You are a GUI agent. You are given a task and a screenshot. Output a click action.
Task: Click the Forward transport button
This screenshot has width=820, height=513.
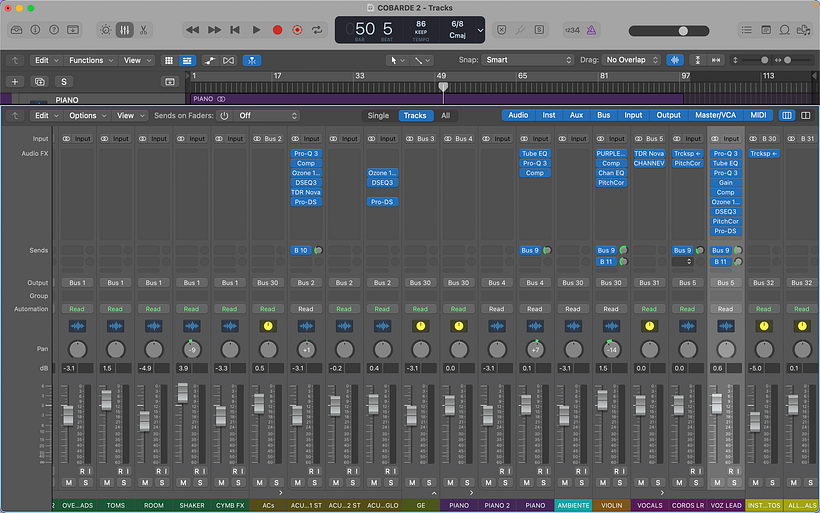[x=214, y=30]
